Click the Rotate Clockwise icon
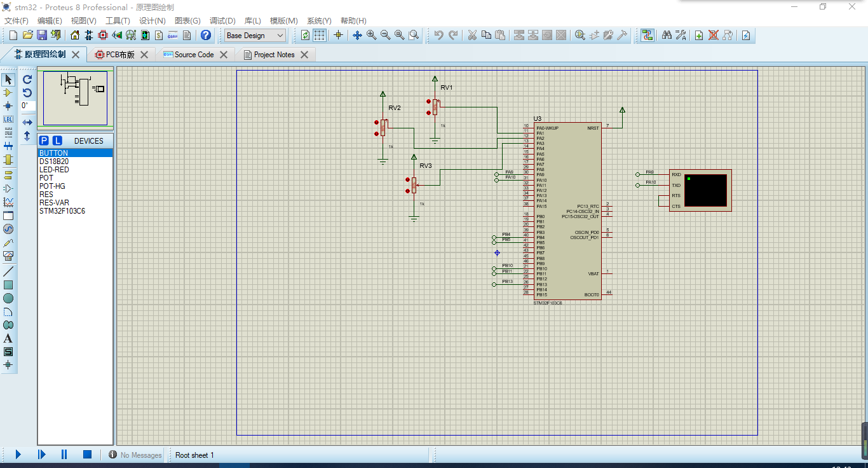This screenshot has width=868, height=468. (27, 79)
